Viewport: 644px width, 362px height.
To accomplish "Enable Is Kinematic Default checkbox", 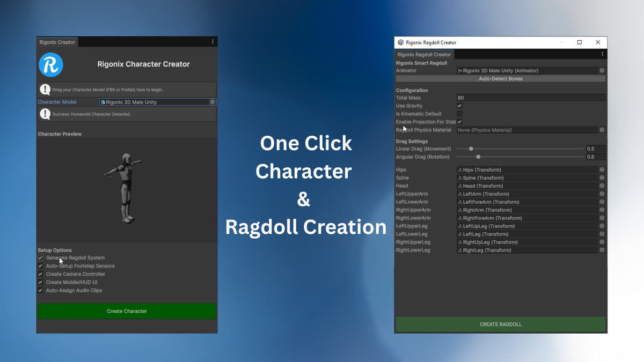I will [459, 114].
